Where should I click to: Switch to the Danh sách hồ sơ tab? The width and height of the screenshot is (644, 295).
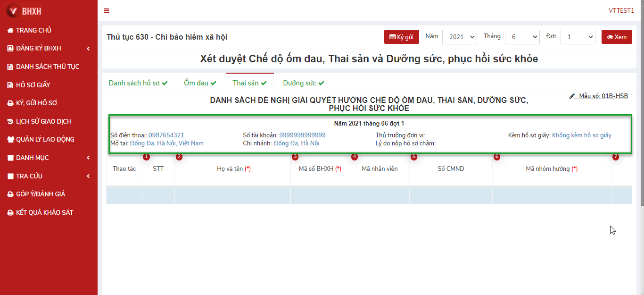pos(138,83)
